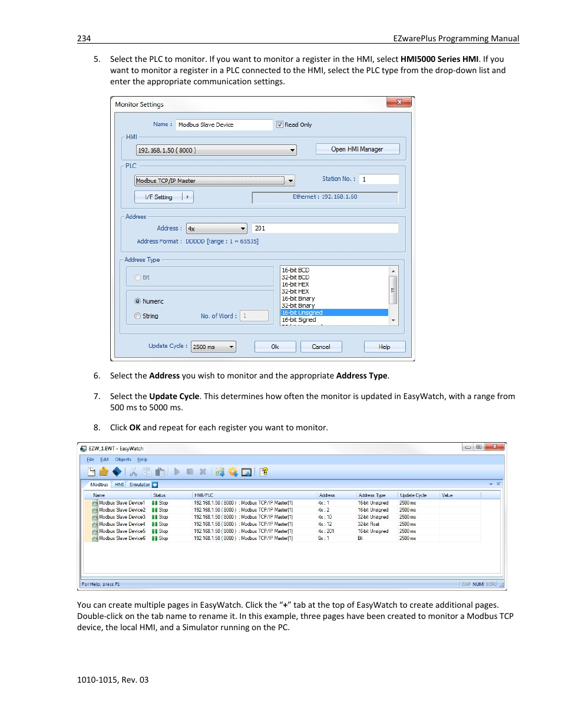This screenshot has width=562, height=728.
Task: Click the Stop square icon in EasyWatch
Action: click(190, 472)
